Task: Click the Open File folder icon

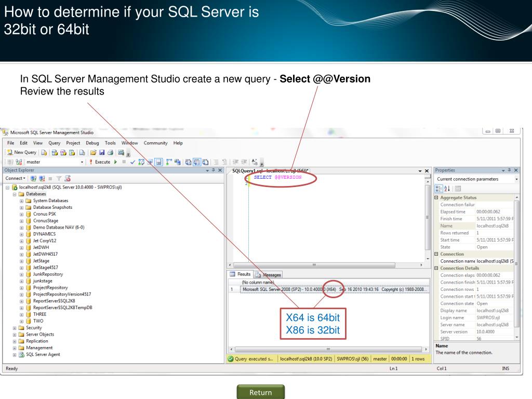Action: click(x=93, y=153)
